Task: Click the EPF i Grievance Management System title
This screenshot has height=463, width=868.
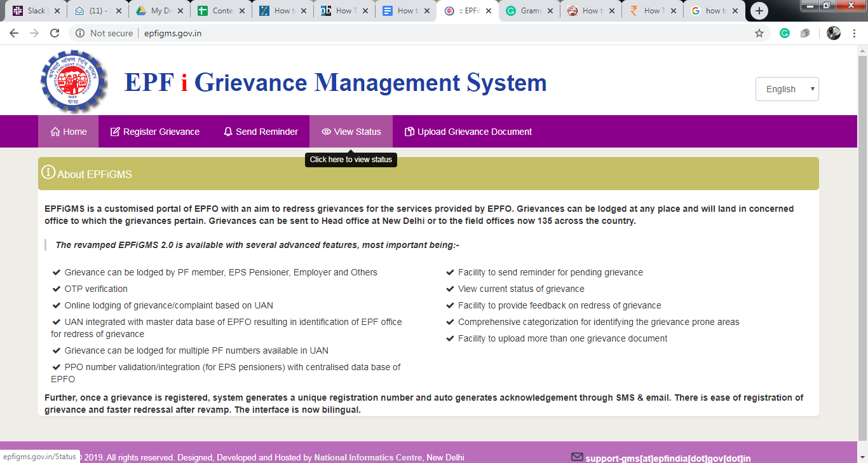Action: 336,83
